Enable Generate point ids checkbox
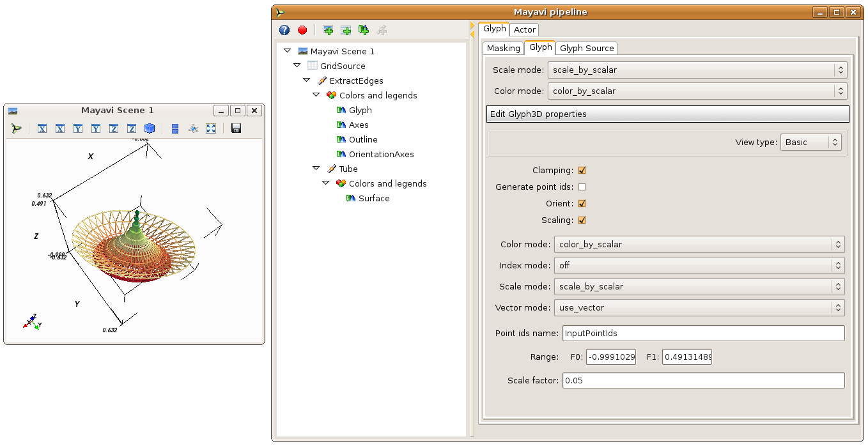Screen dimensions: 868x446 582,187
